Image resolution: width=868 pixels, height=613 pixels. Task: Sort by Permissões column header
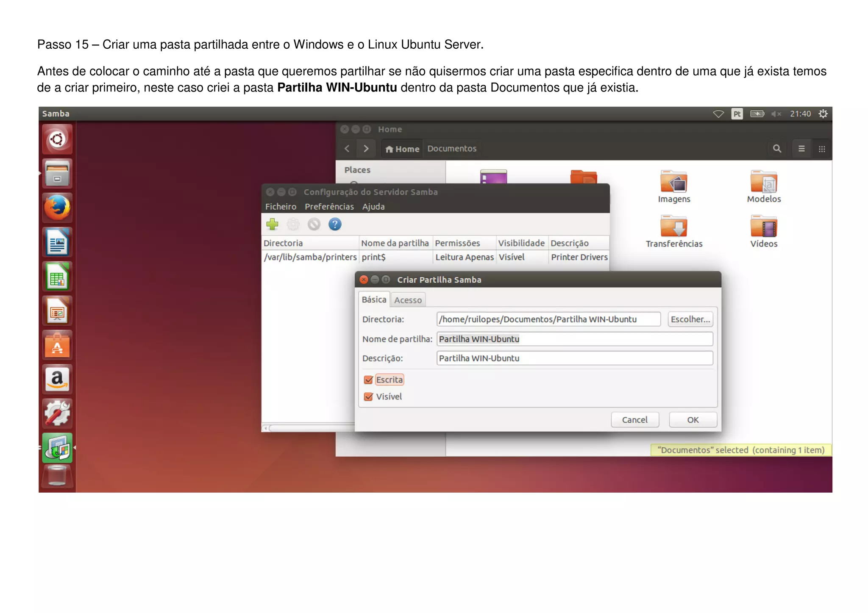pos(465,243)
